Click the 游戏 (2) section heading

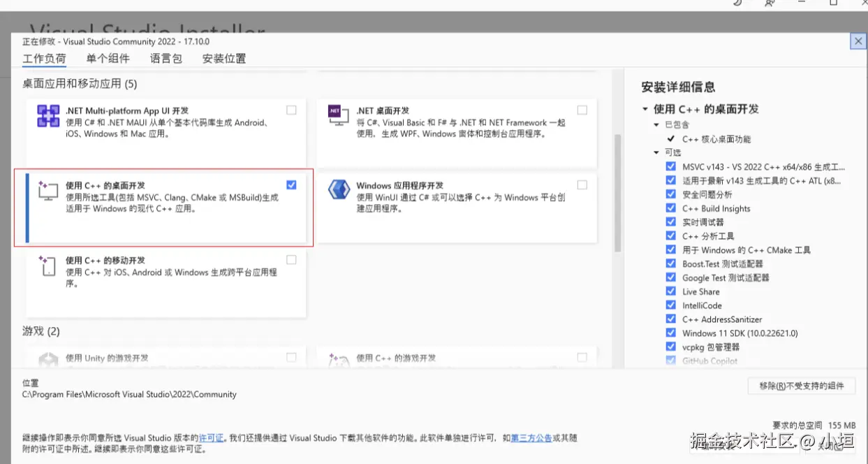41,331
